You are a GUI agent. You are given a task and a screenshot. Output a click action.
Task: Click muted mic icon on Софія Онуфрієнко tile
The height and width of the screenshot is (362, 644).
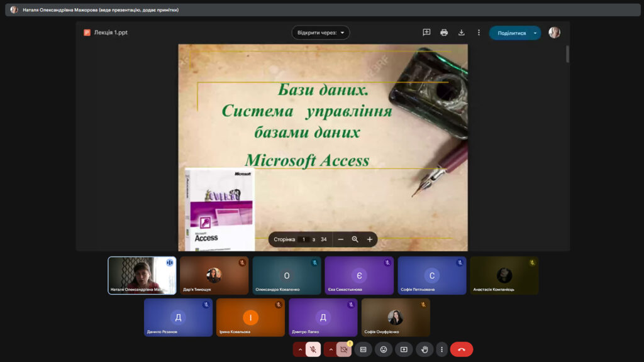423,305
